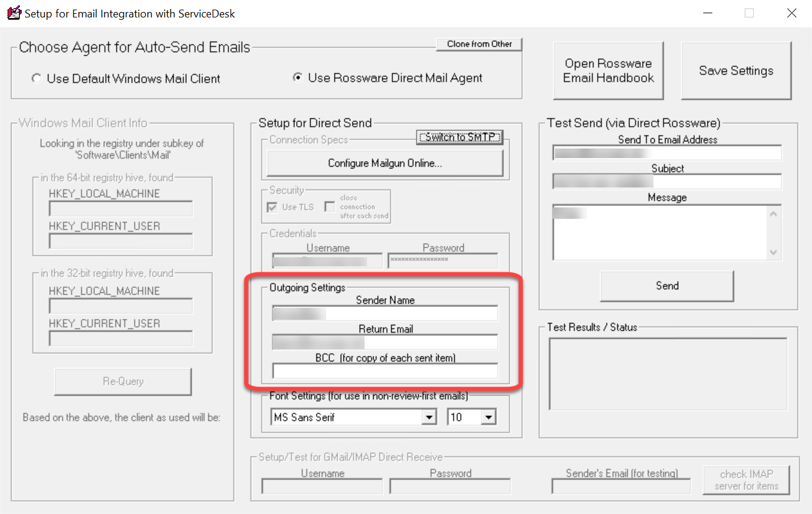
Task: Click 'Based on the above, the client as used will be:' text
Action: click(122, 417)
